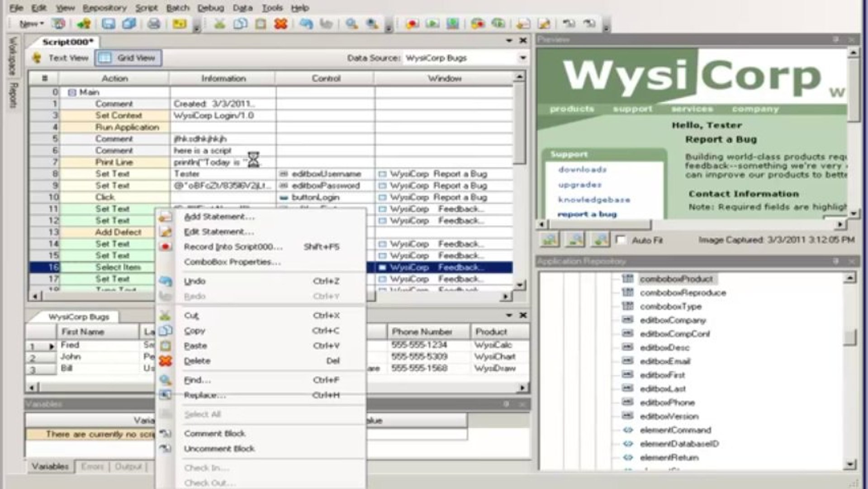
Task: Click the Copy toolbar icon
Action: [240, 24]
